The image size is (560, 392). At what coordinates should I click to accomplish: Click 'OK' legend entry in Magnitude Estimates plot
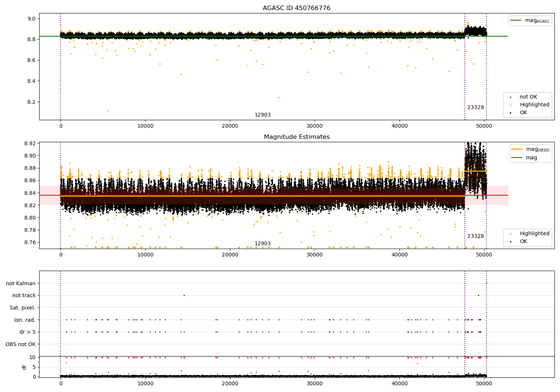[x=523, y=242]
